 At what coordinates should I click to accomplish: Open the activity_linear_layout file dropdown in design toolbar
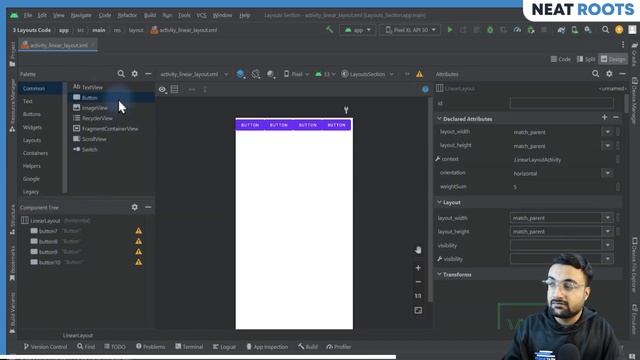(194, 74)
